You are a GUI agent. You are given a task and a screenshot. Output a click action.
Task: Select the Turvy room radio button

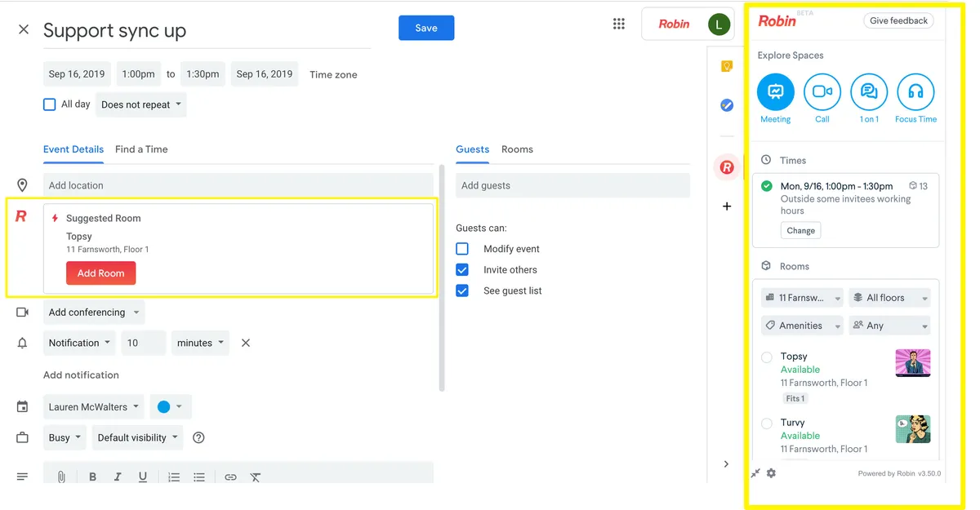[767, 423]
